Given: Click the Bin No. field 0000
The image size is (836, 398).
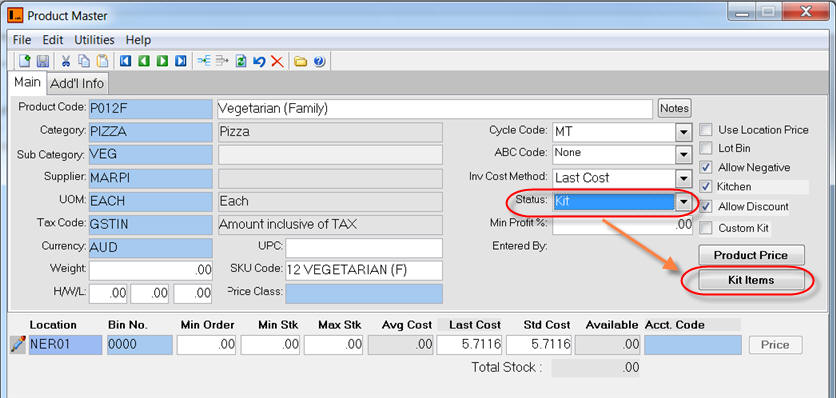Looking at the screenshot, I should point(140,345).
